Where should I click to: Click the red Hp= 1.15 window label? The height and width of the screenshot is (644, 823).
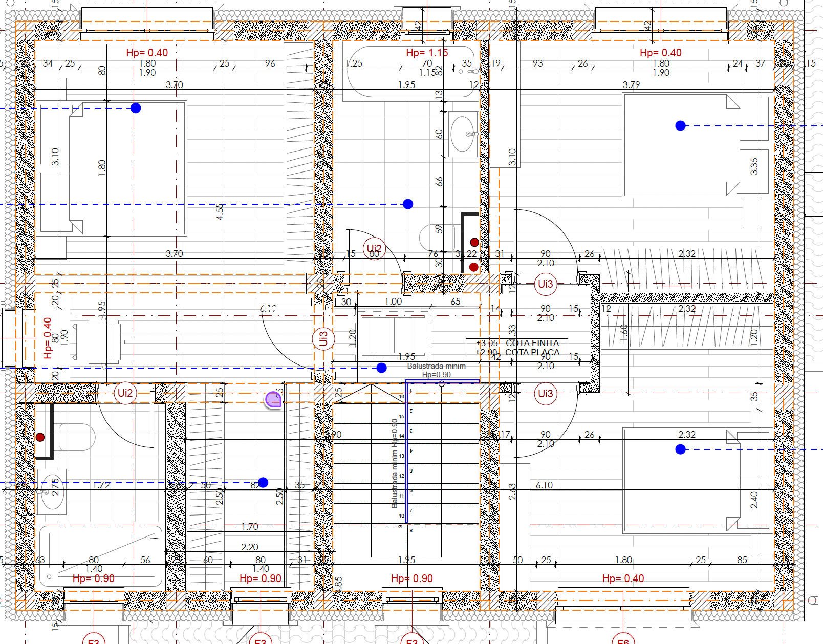(x=427, y=53)
